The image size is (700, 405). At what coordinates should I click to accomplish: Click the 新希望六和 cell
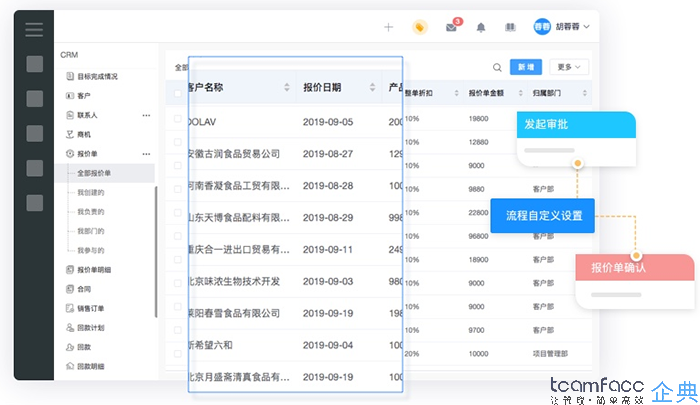210,345
